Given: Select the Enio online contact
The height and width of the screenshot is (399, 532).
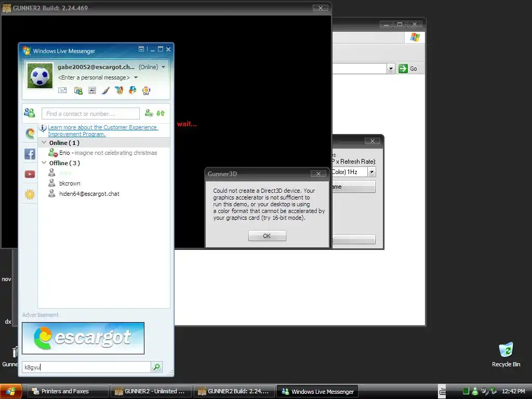Looking at the screenshot, I should point(104,153).
